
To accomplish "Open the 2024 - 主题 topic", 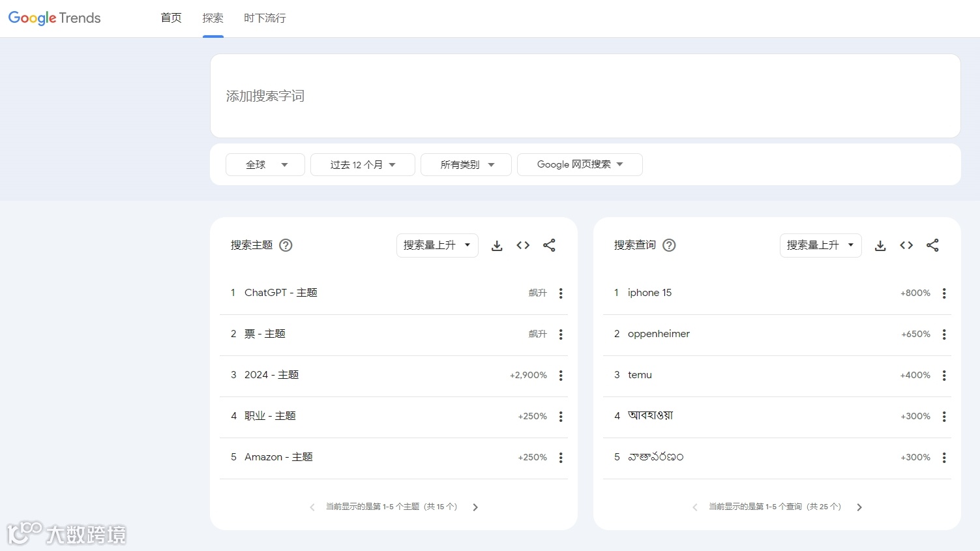I will pyautogui.click(x=271, y=375).
